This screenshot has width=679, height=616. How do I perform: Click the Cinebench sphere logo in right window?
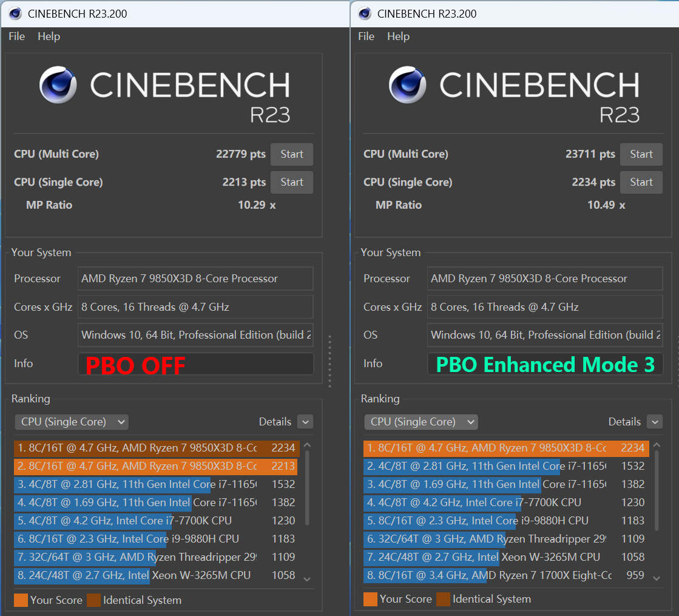click(408, 85)
